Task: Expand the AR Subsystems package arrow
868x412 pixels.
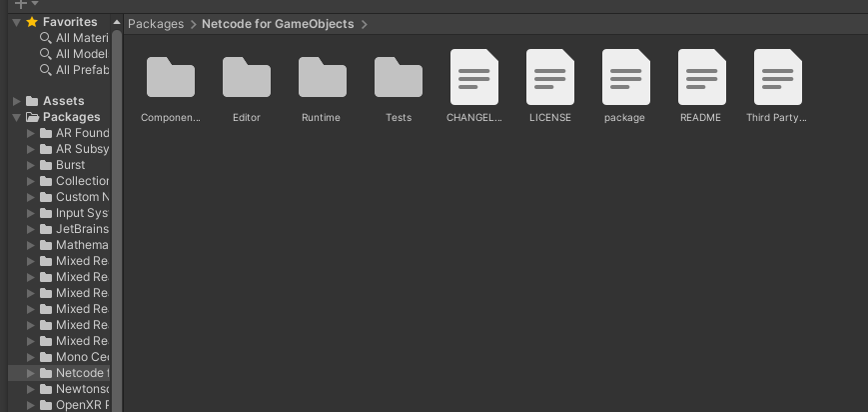Action: click(30, 150)
